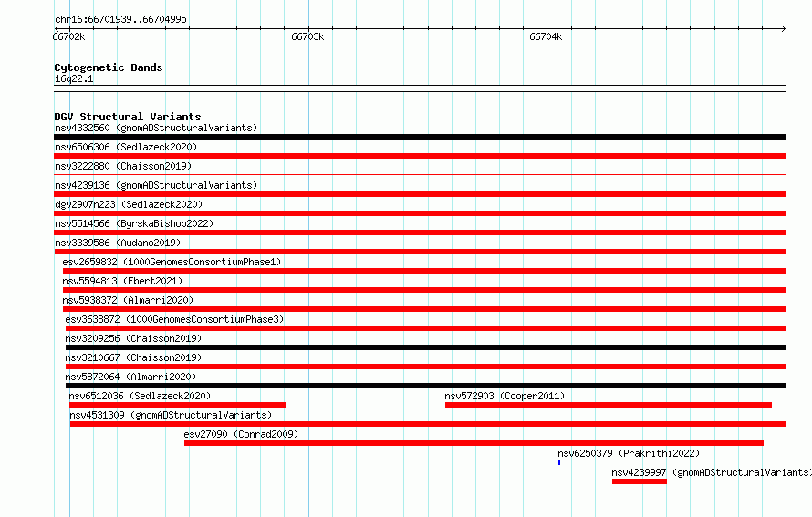The width and height of the screenshot is (812, 517).
Task: Click nsv3210667 Chaisson2019 label
Action: click(133, 357)
